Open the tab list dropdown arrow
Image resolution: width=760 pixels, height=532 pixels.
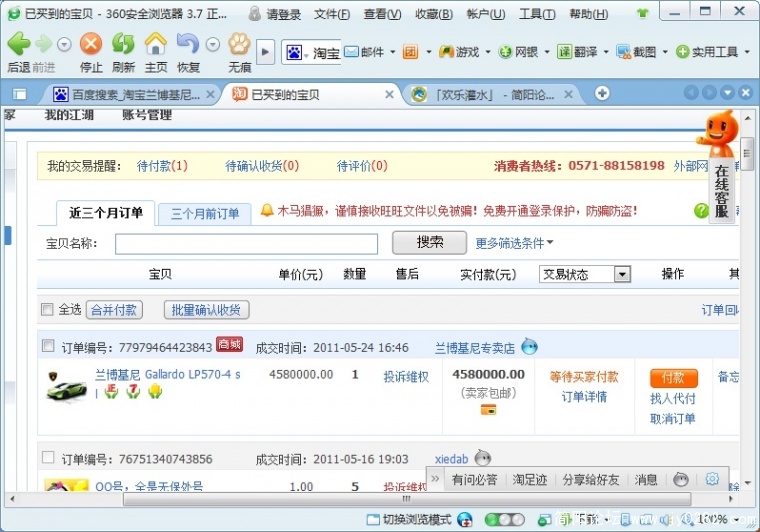pyautogui.click(x=727, y=93)
